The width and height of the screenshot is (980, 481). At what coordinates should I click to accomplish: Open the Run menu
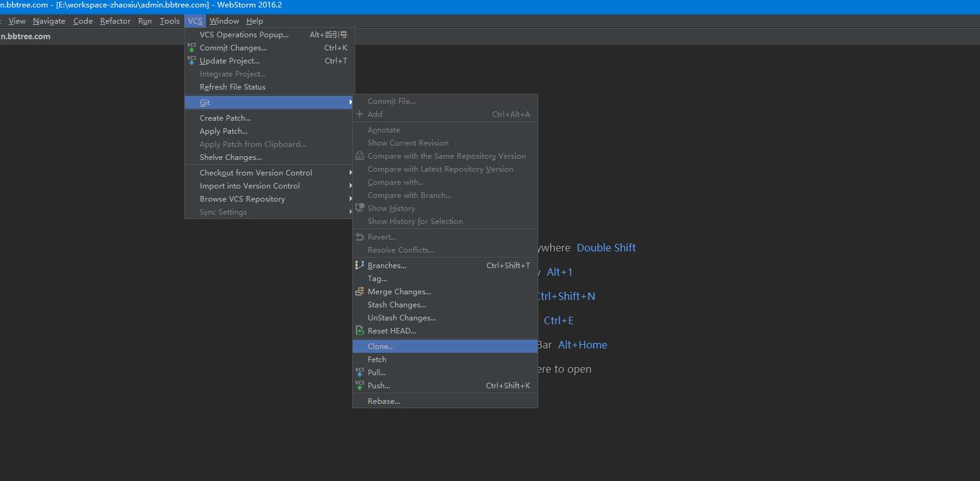click(x=145, y=21)
